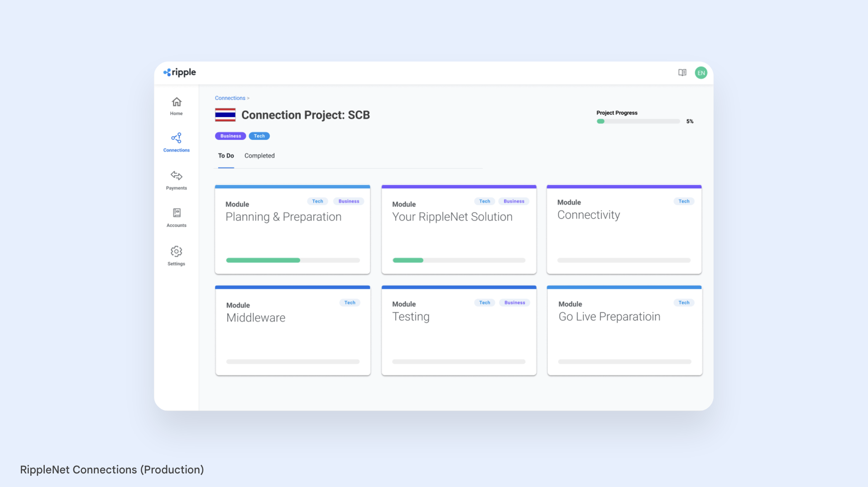Open the Your RippleNet Solution module card

[x=459, y=229]
